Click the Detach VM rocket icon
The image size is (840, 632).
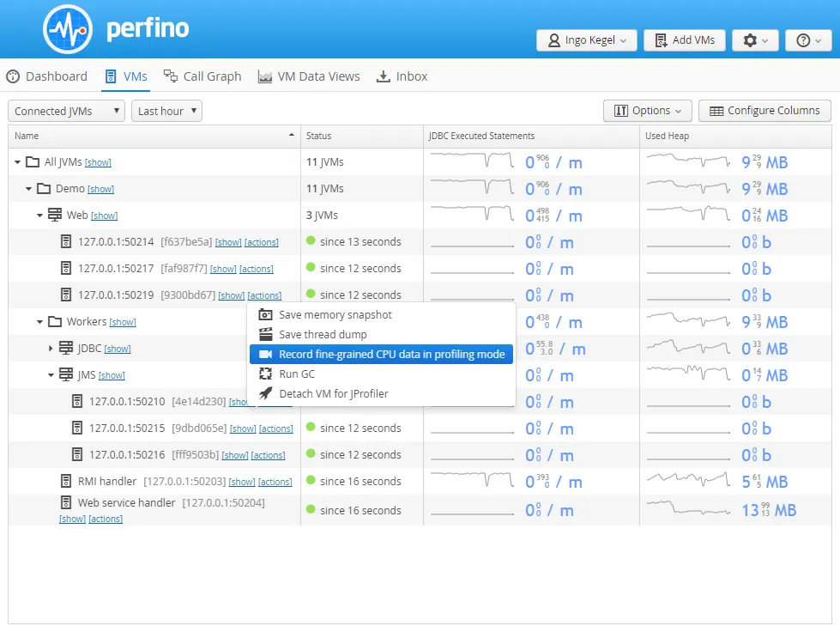(x=266, y=394)
